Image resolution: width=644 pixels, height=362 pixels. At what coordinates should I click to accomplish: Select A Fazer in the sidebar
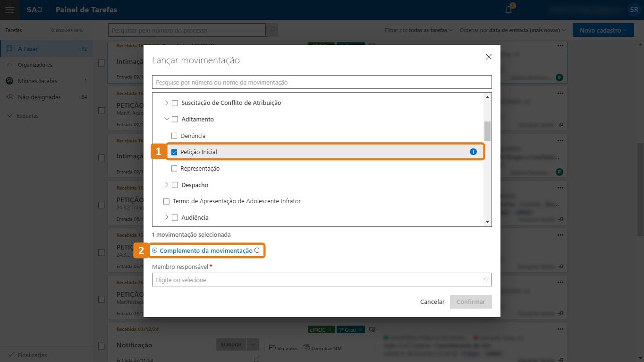pos(28,49)
